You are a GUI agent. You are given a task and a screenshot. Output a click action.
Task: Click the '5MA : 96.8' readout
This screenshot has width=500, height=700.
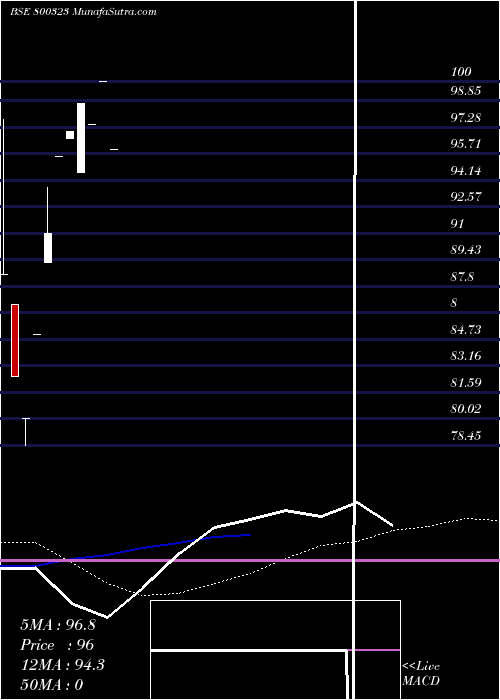[58, 625]
